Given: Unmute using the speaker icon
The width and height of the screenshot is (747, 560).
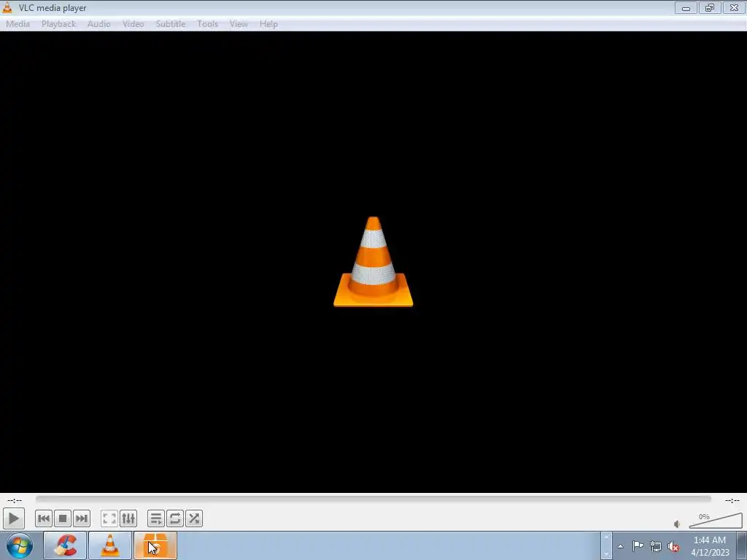Looking at the screenshot, I should [x=677, y=524].
